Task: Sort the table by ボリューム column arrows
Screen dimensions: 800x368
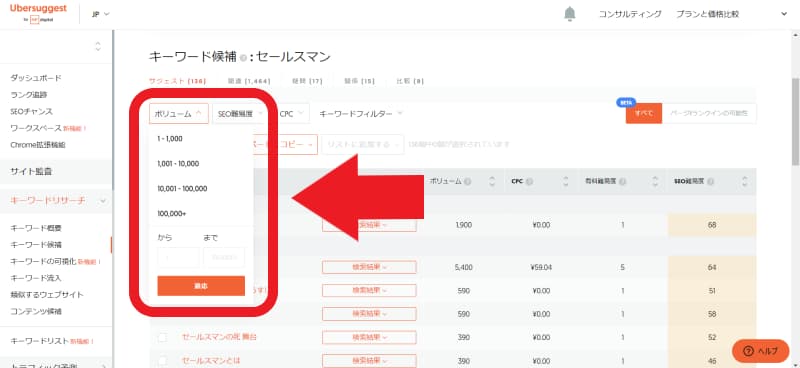Action: (492, 181)
